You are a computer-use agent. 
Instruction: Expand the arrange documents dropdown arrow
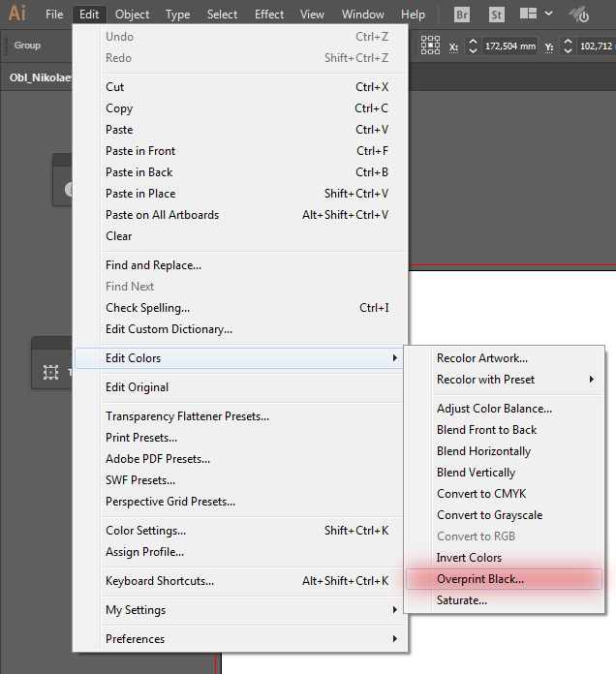pyautogui.click(x=548, y=14)
